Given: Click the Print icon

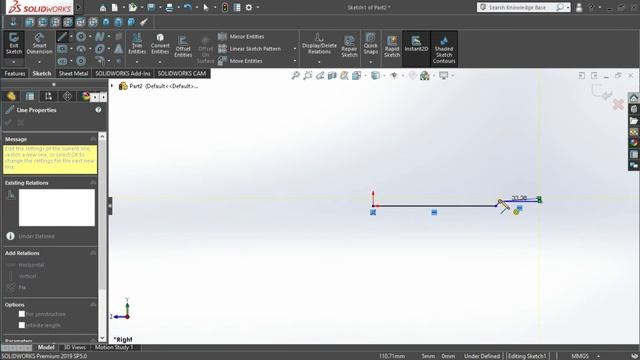Looking at the screenshot, I should coord(169,7).
